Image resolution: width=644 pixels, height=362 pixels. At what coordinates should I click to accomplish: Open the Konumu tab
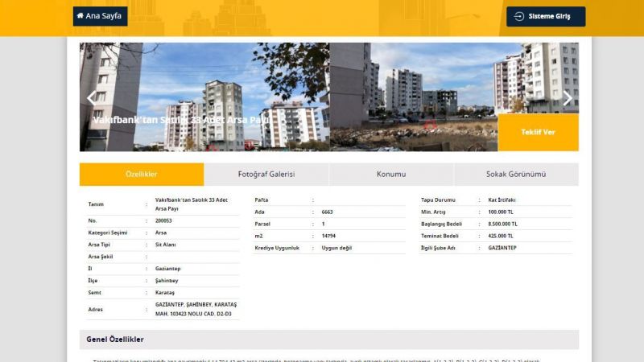coord(391,174)
